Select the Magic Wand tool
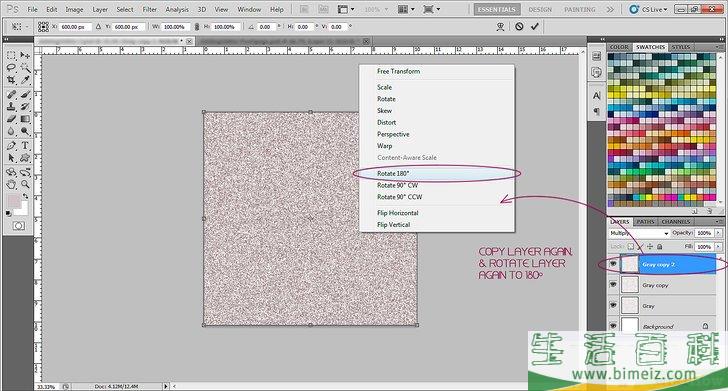The image size is (728, 391). [x=25, y=68]
